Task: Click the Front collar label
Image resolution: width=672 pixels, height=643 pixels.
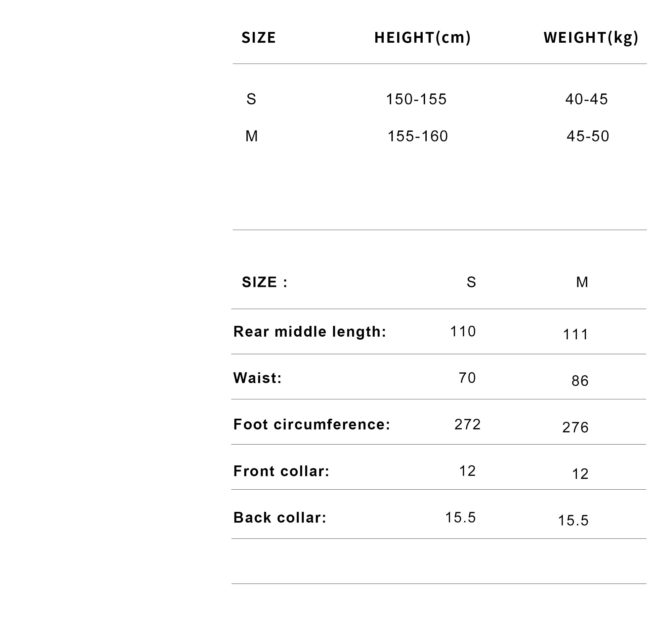Action: (281, 471)
